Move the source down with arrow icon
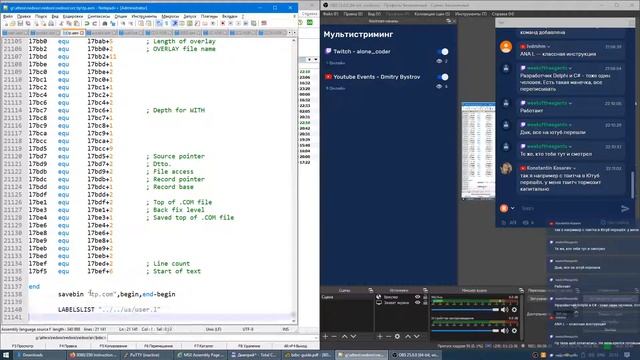 click(x=417, y=336)
